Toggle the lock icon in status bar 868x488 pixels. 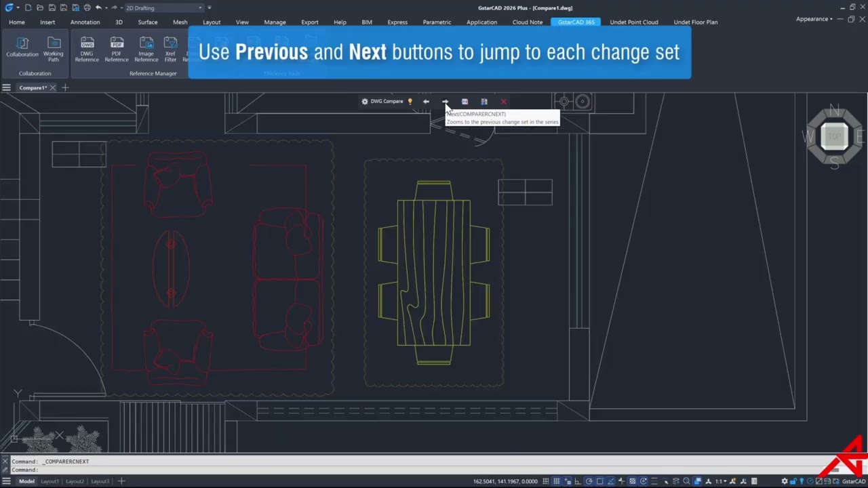793,481
